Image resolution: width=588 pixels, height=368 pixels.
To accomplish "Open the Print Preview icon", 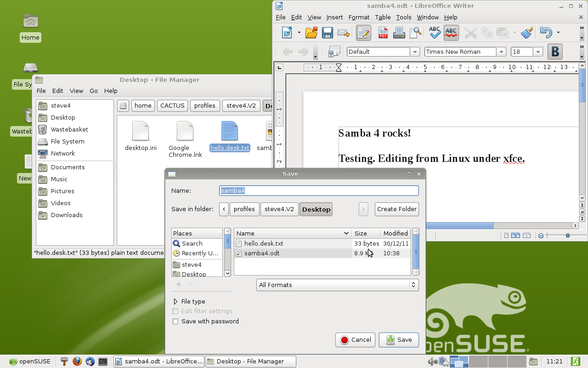I will [415, 33].
